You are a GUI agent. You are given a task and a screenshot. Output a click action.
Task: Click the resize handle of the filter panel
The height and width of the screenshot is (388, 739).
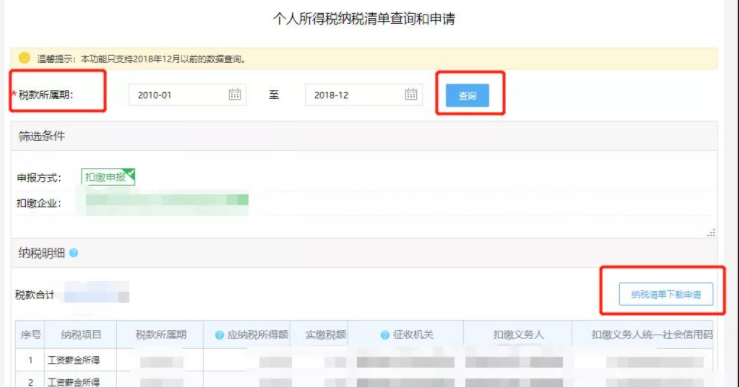click(x=711, y=232)
